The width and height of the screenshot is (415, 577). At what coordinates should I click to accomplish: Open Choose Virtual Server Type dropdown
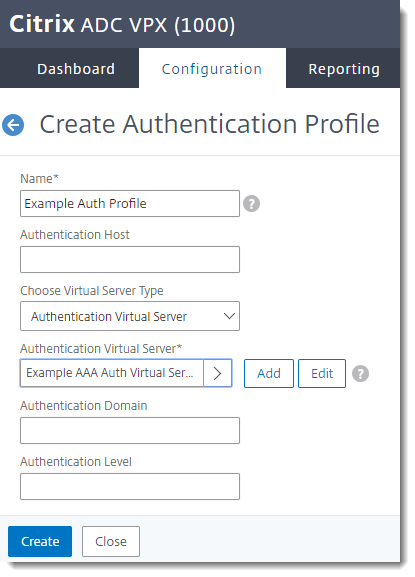point(130,316)
